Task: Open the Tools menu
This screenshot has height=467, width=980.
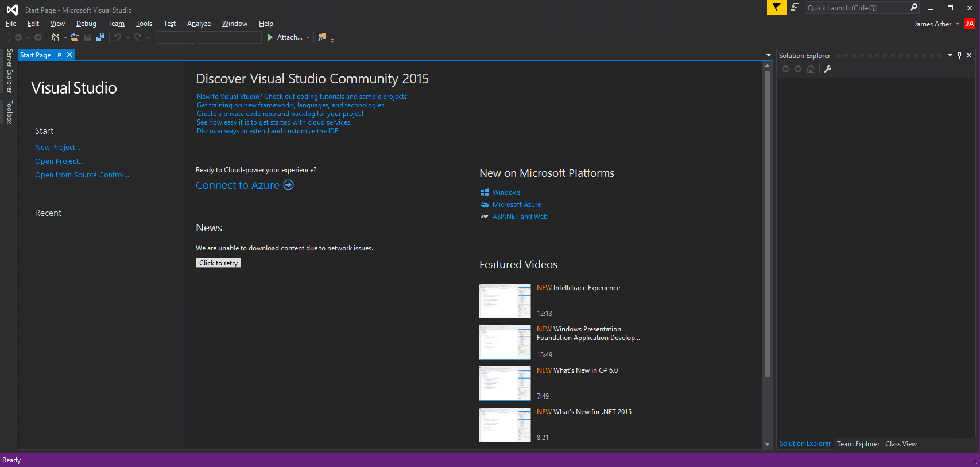Action: pos(144,24)
